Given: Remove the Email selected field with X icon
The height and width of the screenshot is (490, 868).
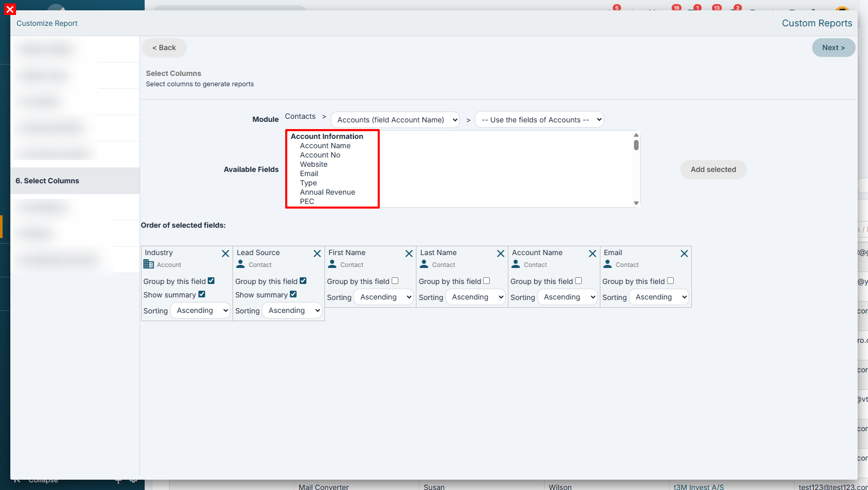Looking at the screenshot, I should pyautogui.click(x=684, y=254).
